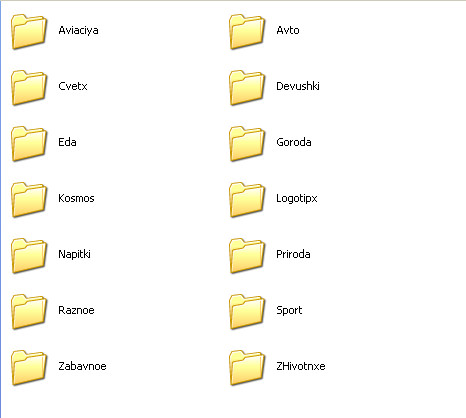Click the Logotipx folder icon
This screenshot has width=466, height=418.
pos(247,200)
